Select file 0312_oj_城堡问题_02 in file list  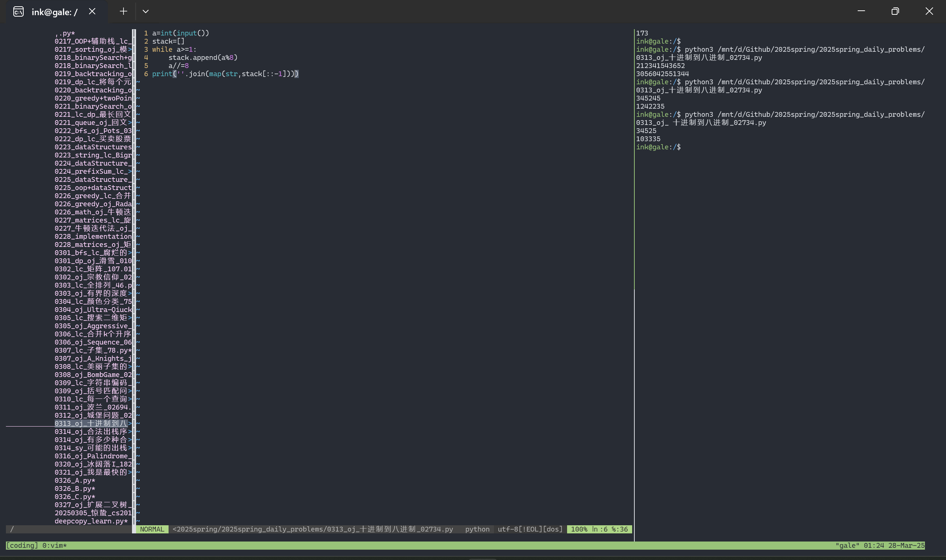pyautogui.click(x=93, y=415)
